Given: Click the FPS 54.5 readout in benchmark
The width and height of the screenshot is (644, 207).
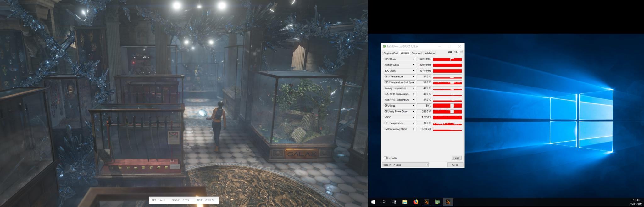Looking at the screenshot, I should (x=158, y=200).
